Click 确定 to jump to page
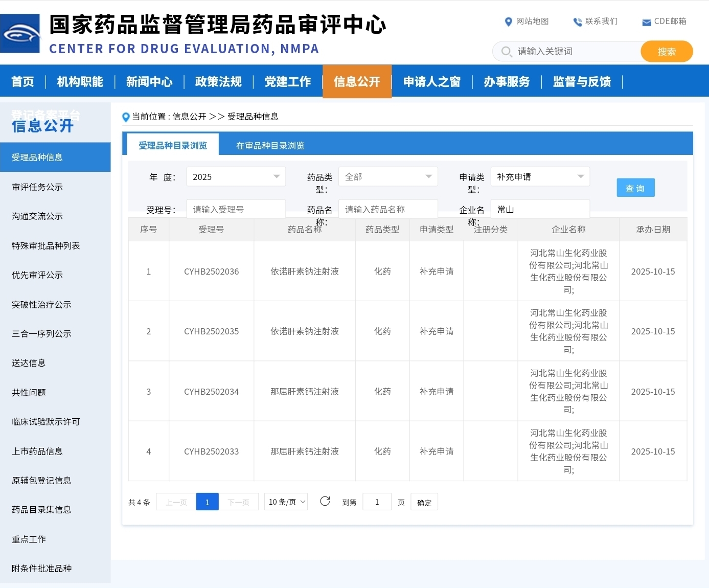The image size is (709, 588). 424,503
